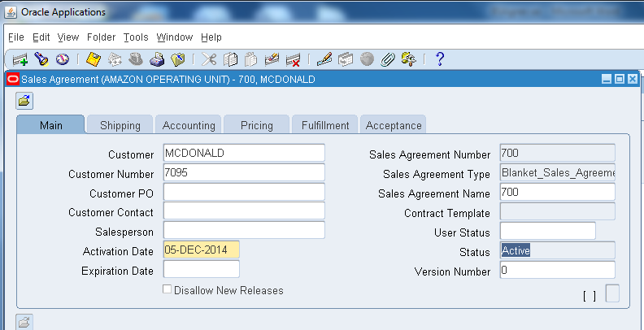
Task: Open the Tools menu
Action: [x=136, y=37]
